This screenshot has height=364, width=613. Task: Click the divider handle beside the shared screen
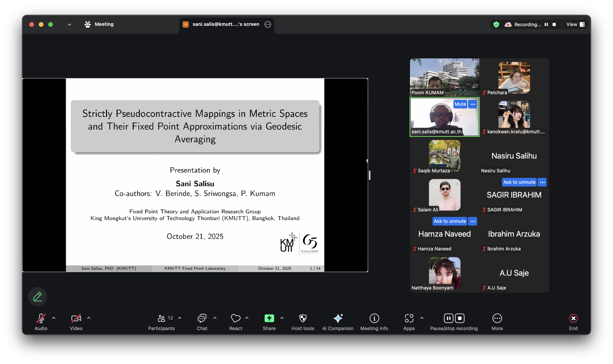[369, 175]
